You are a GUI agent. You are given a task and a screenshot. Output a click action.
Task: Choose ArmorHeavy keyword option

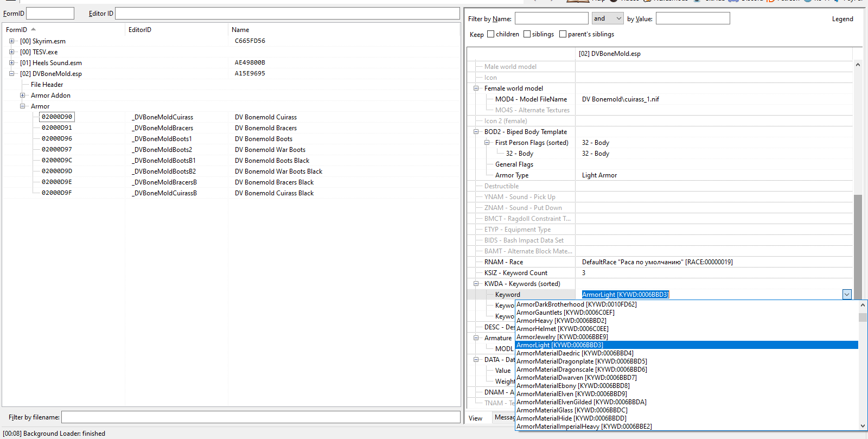click(x=561, y=321)
